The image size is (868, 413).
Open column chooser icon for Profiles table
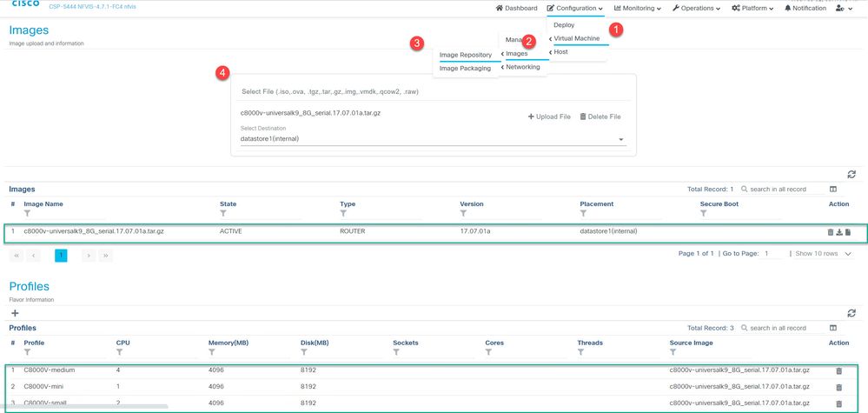(833, 328)
